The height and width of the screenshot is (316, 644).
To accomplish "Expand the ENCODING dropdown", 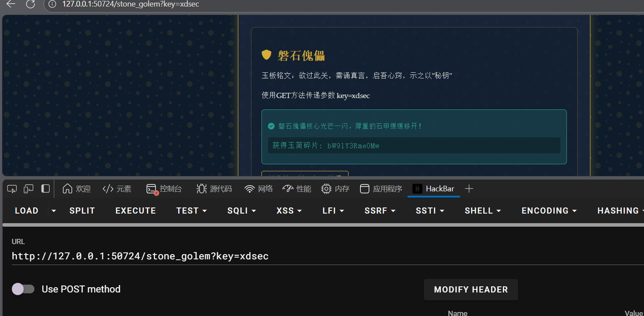I will pos(549,211).
